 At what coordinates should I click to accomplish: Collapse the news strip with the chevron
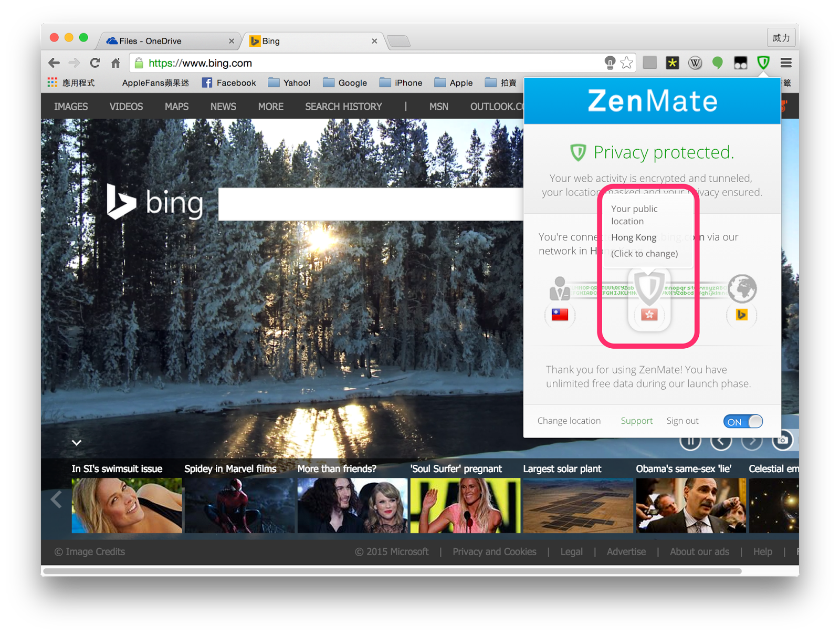(x=77, y=443)
